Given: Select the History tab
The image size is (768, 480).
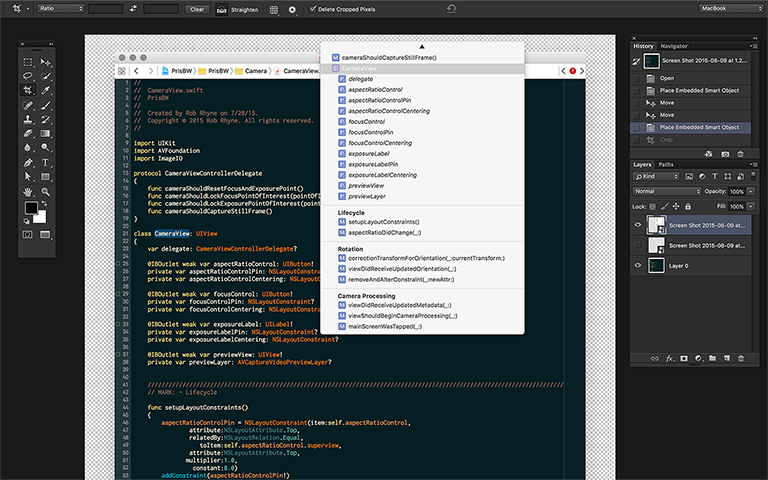Looking at the screenshot, I should 643,46.
